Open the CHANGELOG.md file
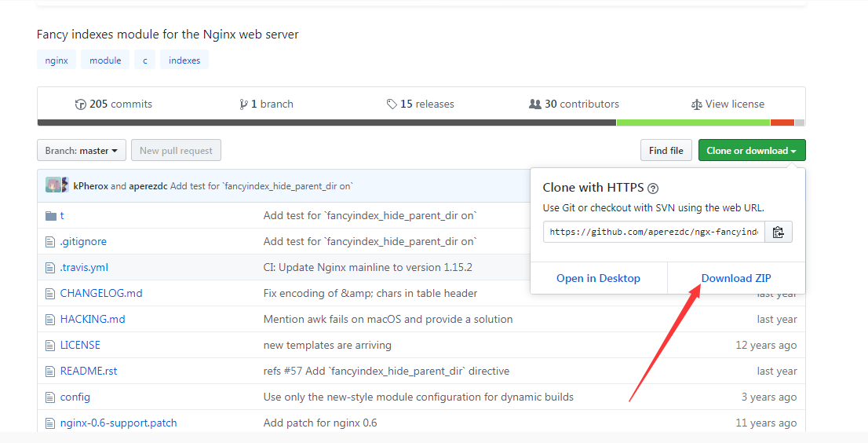 pos(101,293)
